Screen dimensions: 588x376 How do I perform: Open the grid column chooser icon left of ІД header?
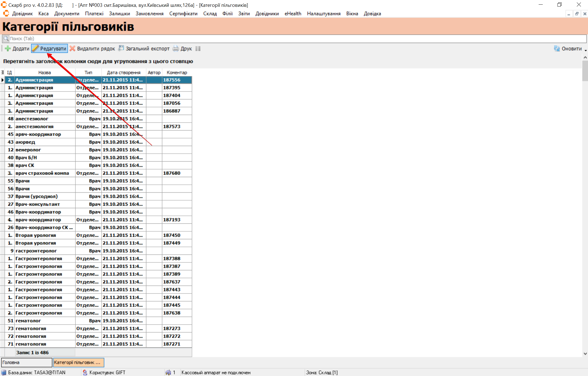[x=2, y=72]
